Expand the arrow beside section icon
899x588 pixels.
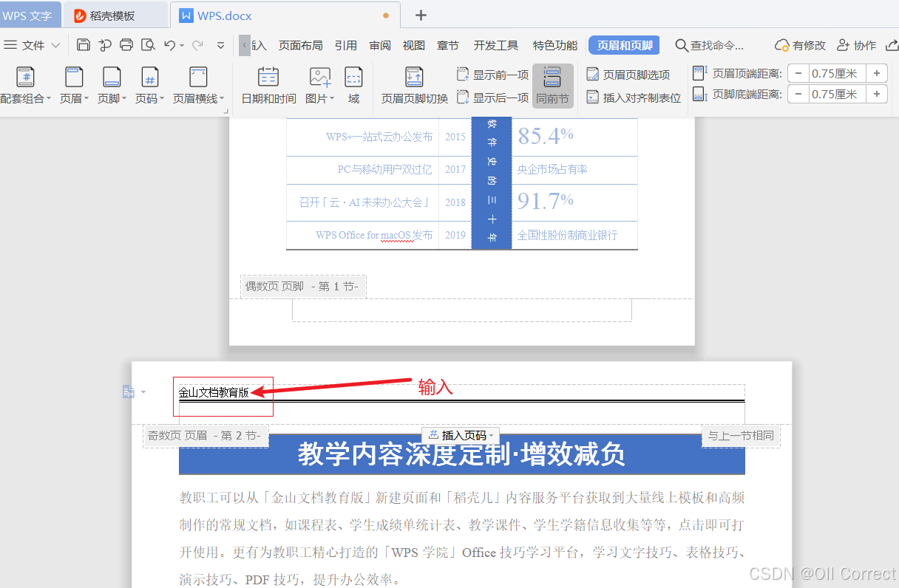click(x=143, y=392)
